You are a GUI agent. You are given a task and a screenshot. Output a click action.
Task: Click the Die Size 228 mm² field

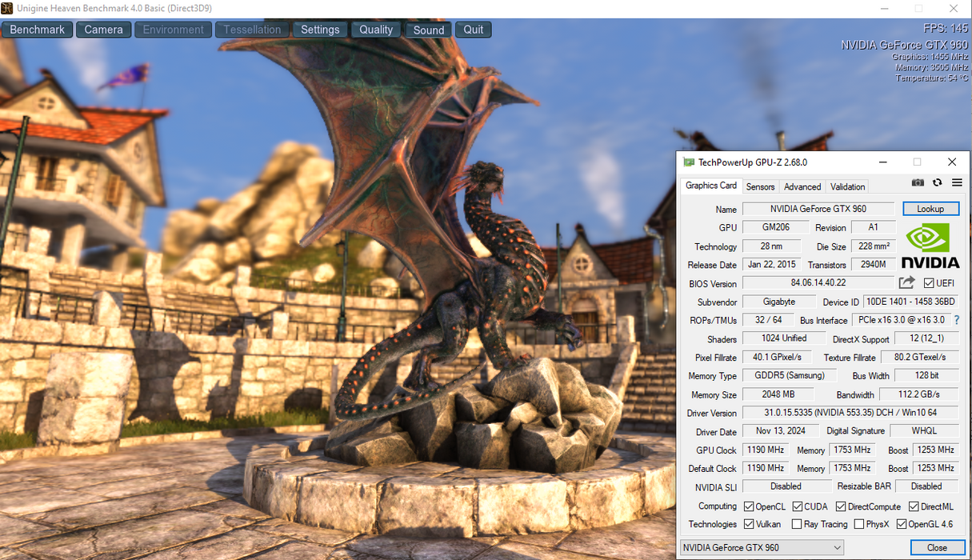pos(874,246)
